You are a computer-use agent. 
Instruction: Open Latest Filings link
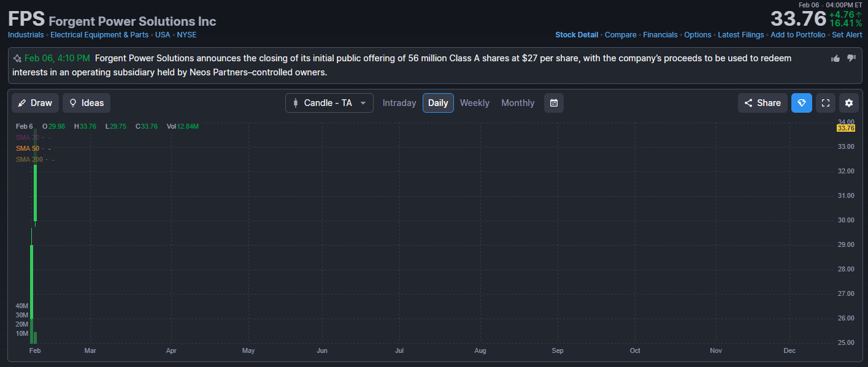pyautogui.click(x=741, y=35)
